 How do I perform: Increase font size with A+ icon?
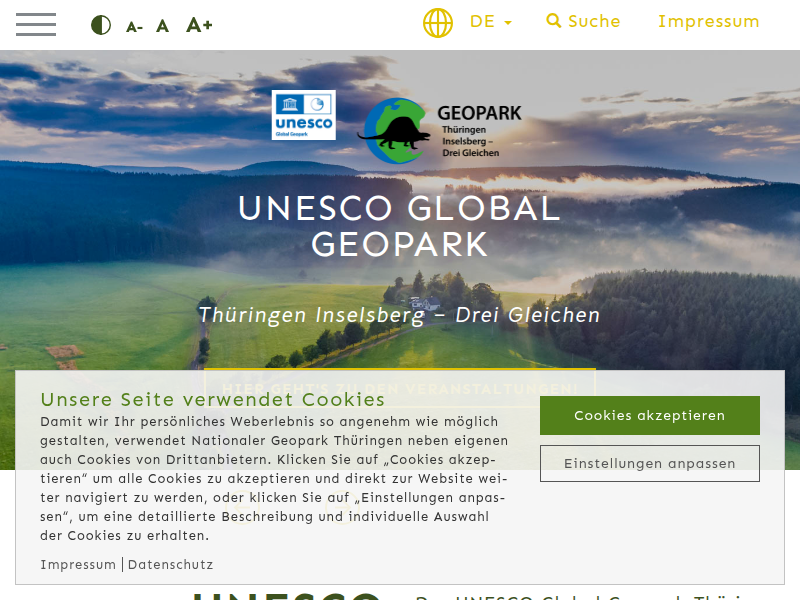pos(199,24)
